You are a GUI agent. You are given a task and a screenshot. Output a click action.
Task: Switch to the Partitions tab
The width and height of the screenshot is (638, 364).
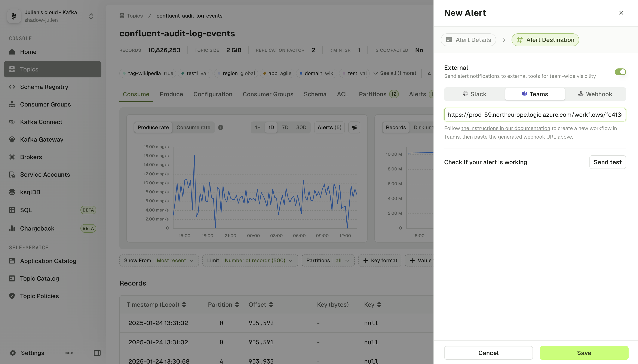click(x=372, y=94)
